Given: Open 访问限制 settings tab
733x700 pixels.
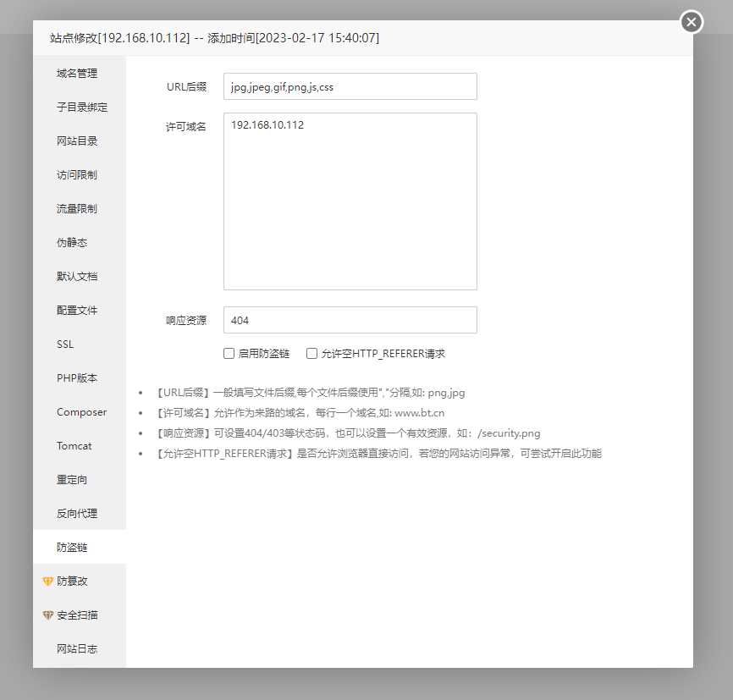Looking at the screenshot, I should point(77,175).
